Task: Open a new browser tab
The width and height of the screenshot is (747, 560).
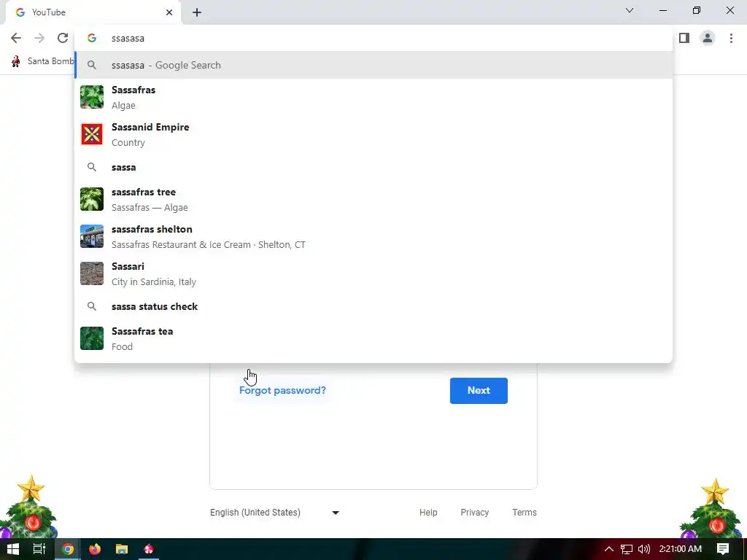Action: 197,12
